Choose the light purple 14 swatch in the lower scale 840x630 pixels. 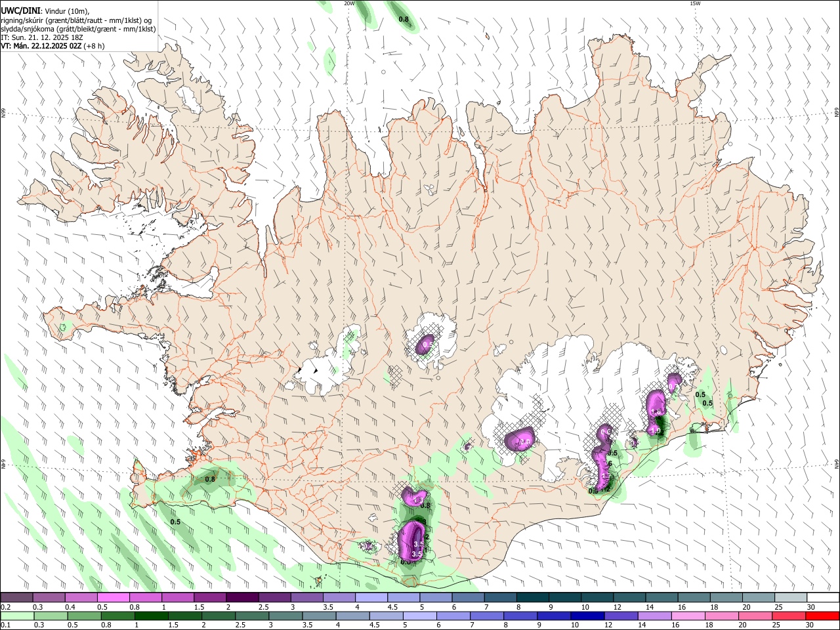coord(654,616)
